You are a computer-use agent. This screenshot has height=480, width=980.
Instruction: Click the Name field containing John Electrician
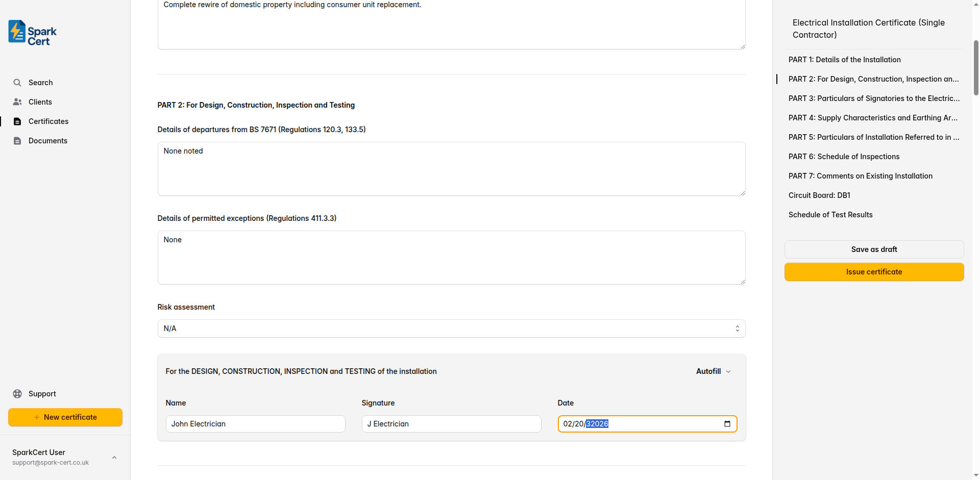255,423
